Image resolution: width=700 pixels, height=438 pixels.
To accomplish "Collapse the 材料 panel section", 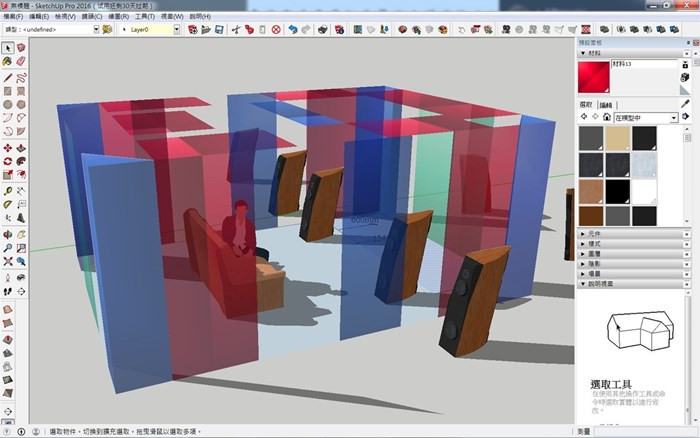I will [588, 55].
